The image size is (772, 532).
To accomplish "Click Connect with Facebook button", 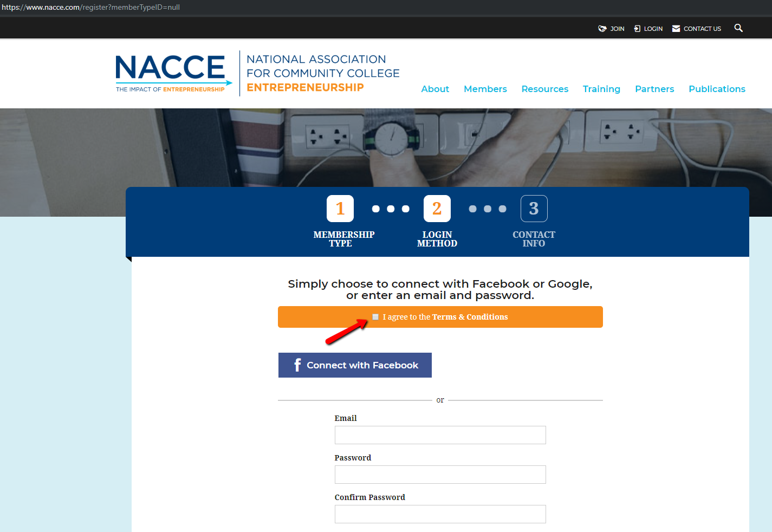I will pos(355,365).
